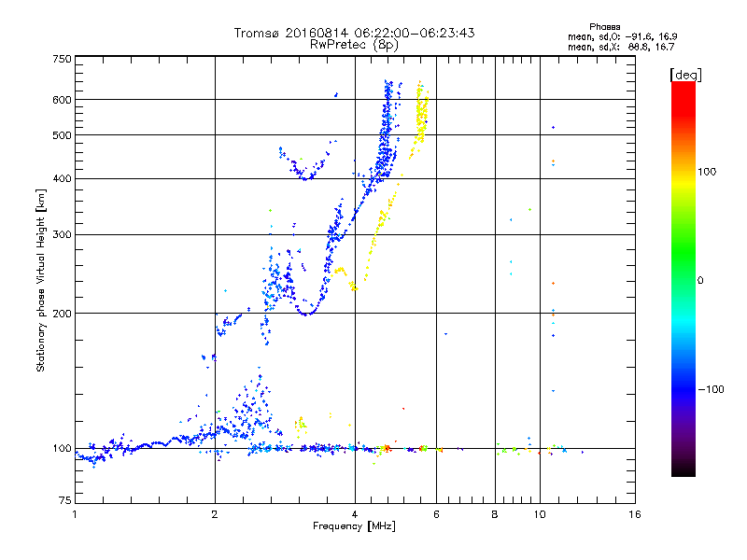Click the colorbar label "0"
The image size is (747, 560).
point(700,281)
